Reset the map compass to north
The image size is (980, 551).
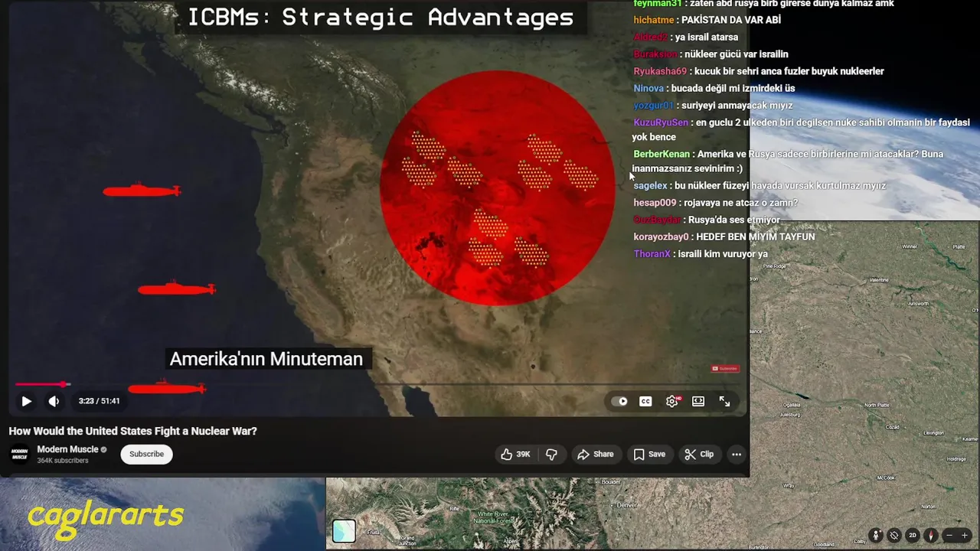tap(931, 536)
